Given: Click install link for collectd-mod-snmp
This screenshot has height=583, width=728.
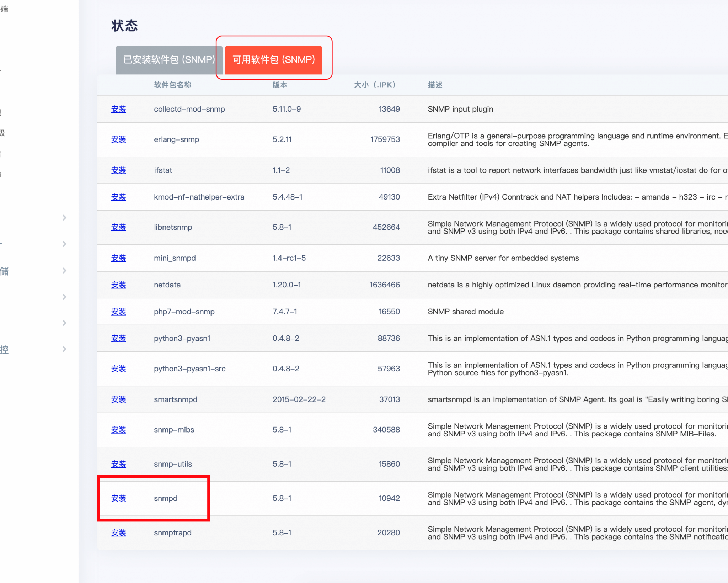Looking at the screenshot, I should point(118,109).
